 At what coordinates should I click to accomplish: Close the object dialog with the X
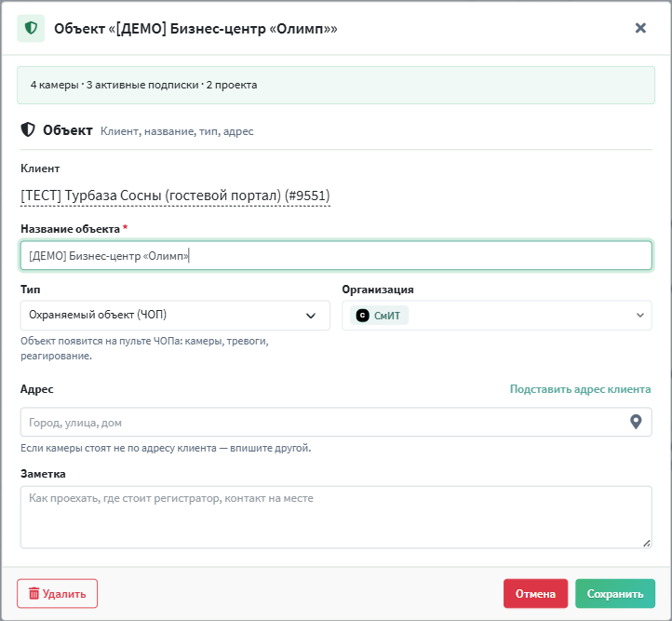[640, 28]
